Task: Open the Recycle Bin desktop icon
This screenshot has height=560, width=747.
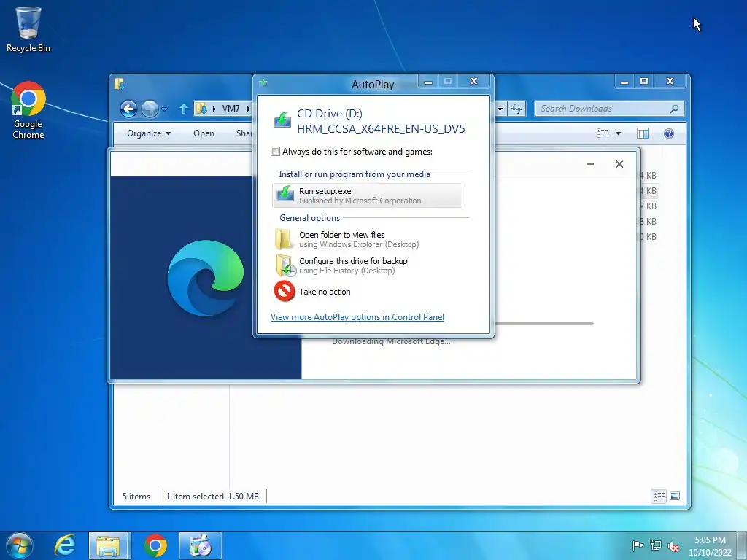Action: pyautogui.click(x=28, y=29)
